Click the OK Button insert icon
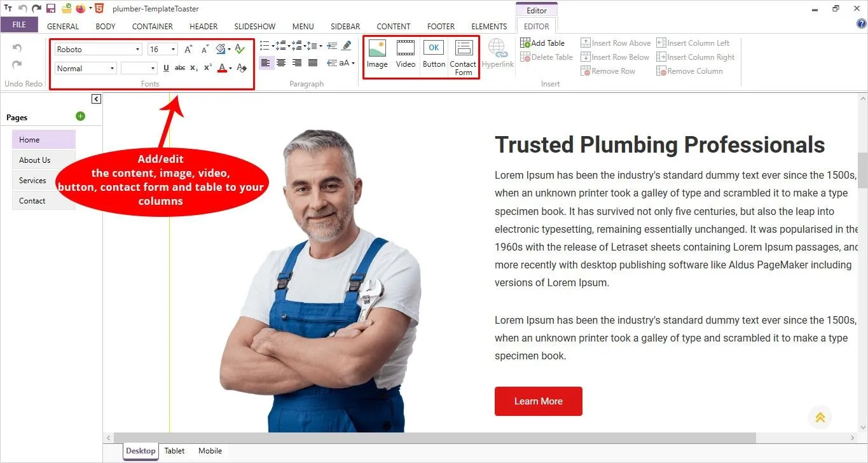This screenshot has width=868, height=463. tap(434, 54)
